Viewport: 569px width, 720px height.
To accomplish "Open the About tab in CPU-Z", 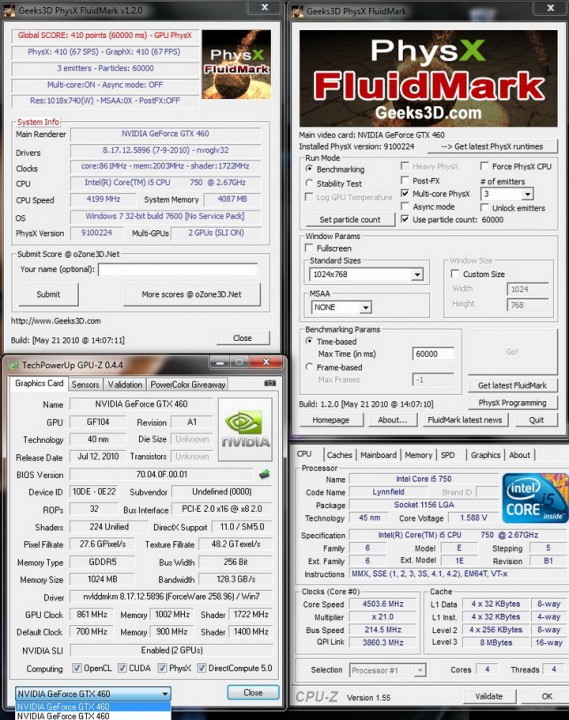I will (519, 455).
